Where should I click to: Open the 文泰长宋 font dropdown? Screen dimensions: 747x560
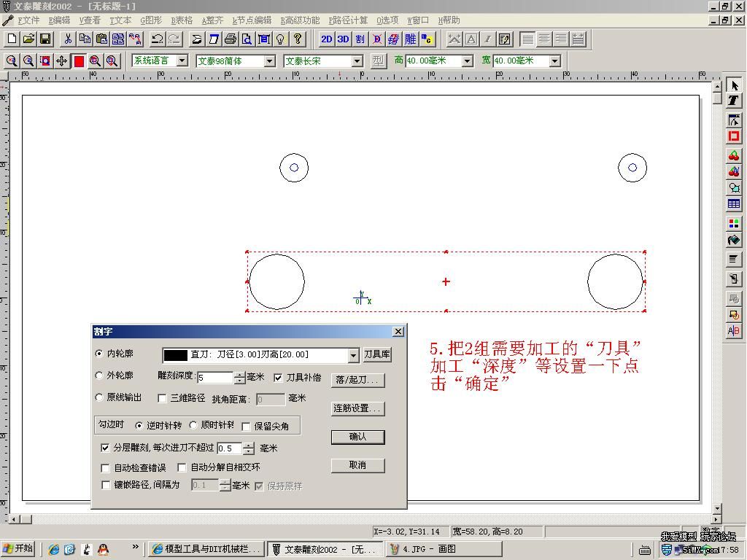point(357,61)
